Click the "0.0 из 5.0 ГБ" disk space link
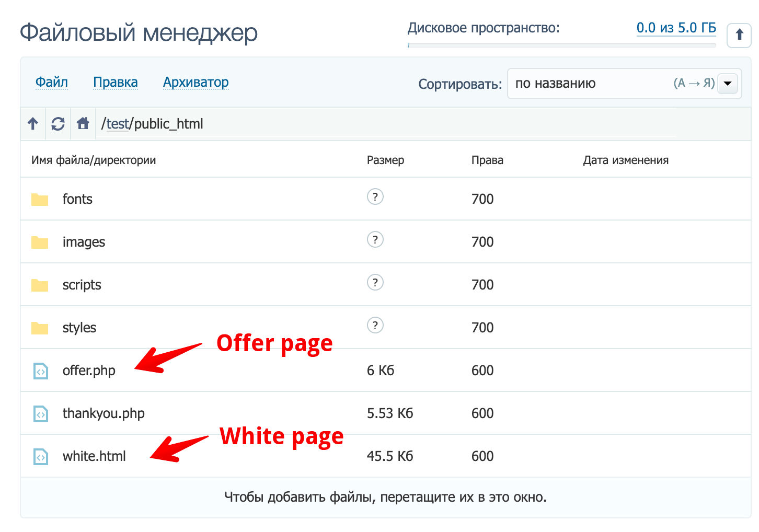 coord(676,28)
